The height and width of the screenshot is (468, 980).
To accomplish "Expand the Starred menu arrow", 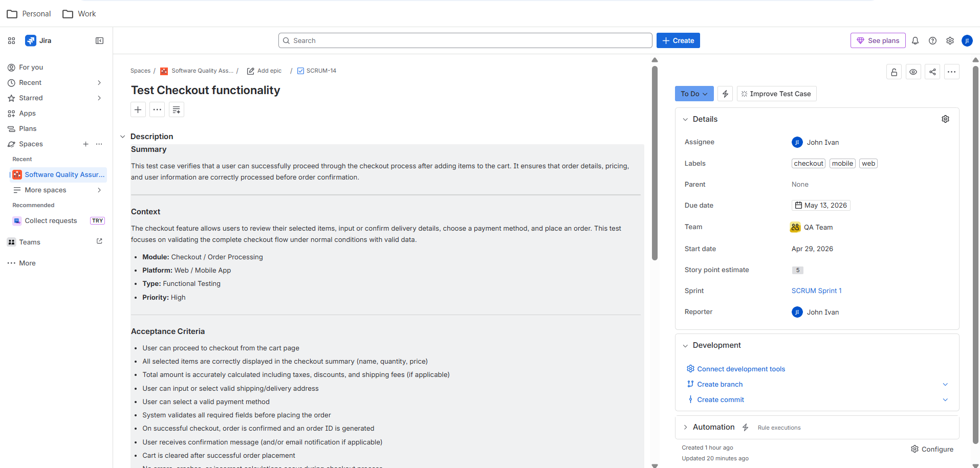I will point(99,98).
